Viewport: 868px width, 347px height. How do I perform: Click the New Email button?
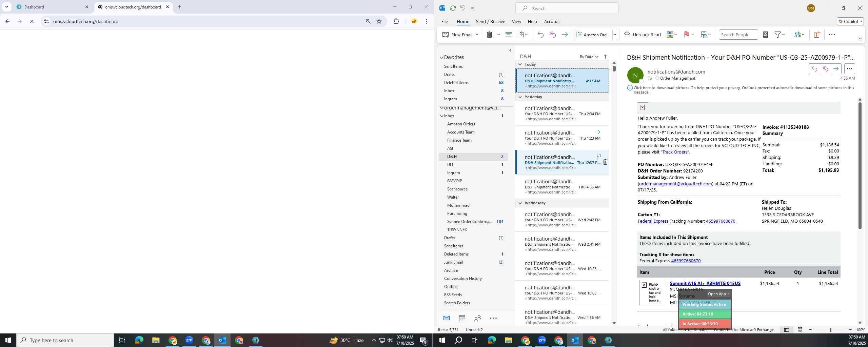(x=458, y=35)
